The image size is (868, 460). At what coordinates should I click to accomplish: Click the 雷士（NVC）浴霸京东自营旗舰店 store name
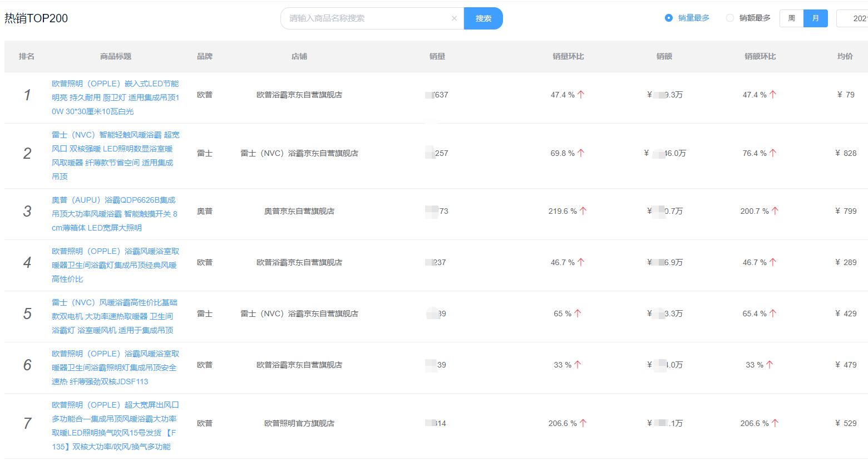300,153
